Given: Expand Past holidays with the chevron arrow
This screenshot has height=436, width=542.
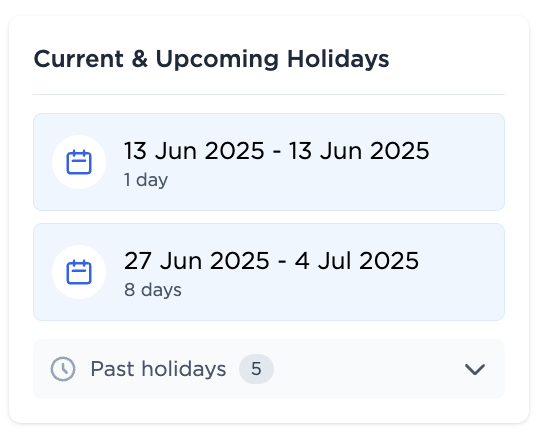Looking at the screenshot, I should (x=475, y=369).
